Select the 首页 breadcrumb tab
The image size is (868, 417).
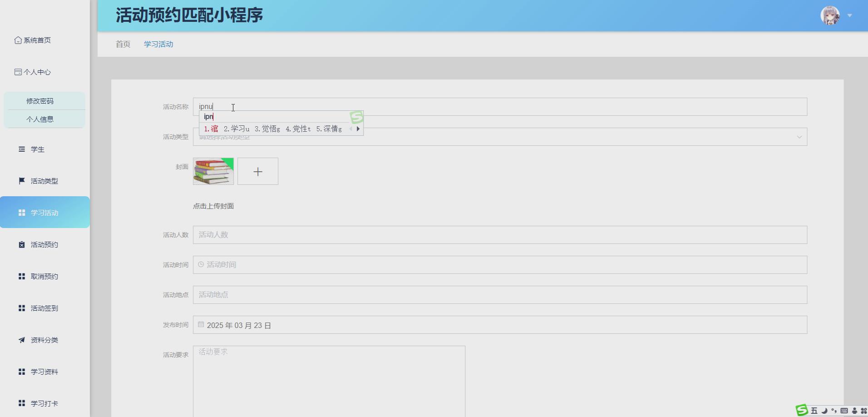click(x=123, y=44)
